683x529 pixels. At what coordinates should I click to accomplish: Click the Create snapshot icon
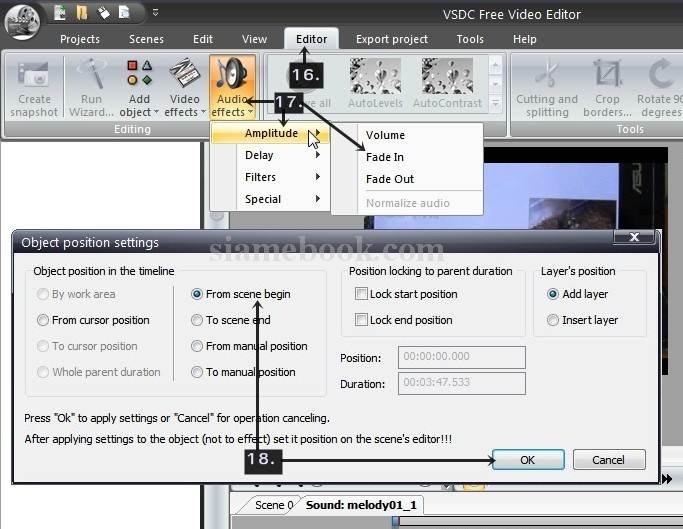coord(34,89)
